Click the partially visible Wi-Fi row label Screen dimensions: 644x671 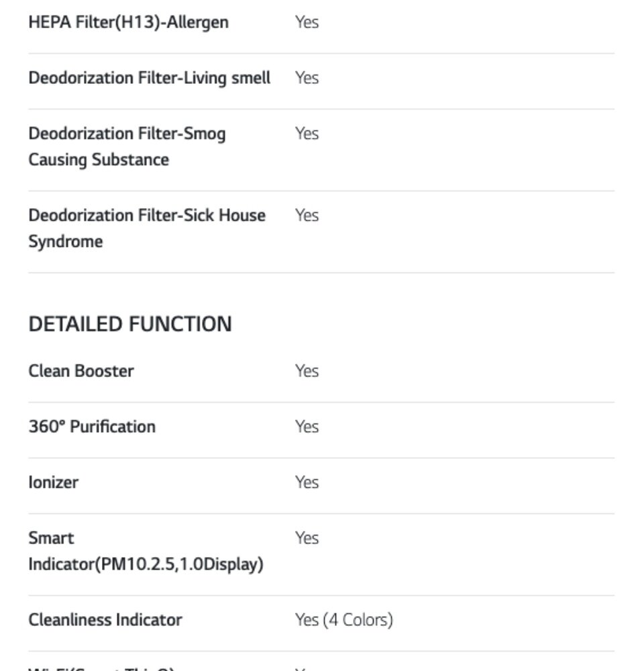(101, 668)
